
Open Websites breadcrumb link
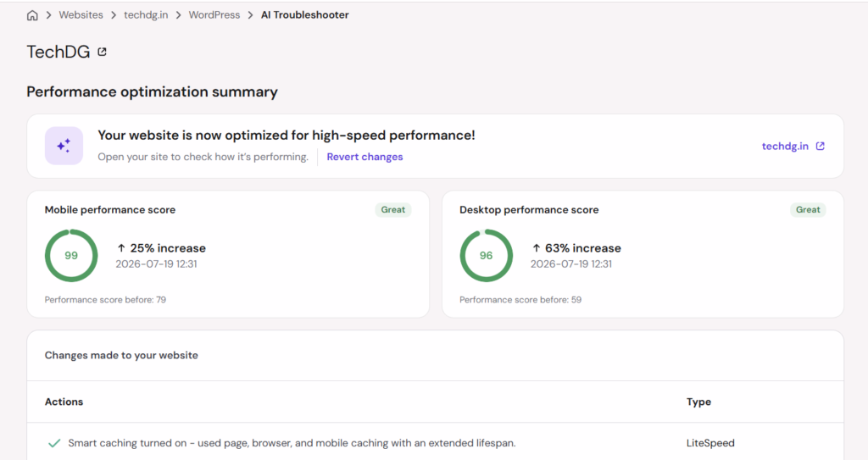(81, 15)
